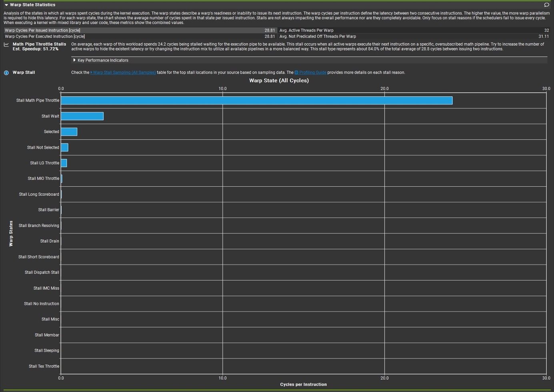Collapse the Warp State Statistics section
Screen dimensions: 554x392
pyautogui.click(x=6, y=5)
